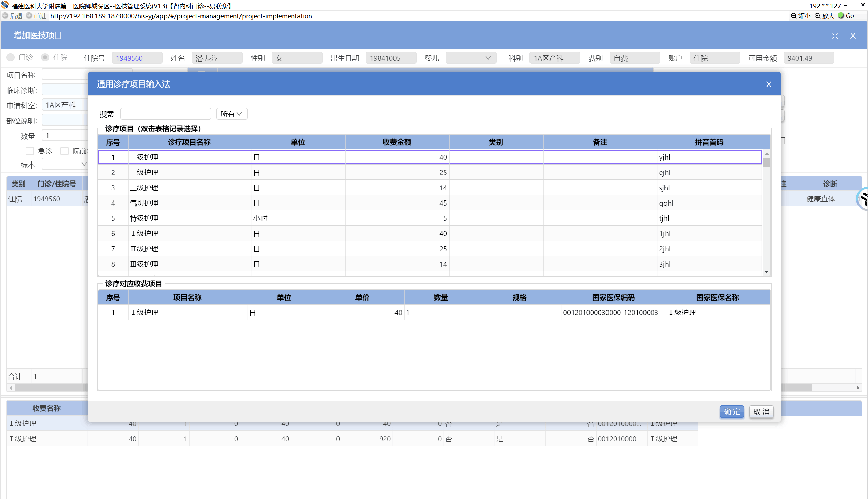Viewport: 868px width, 499px height.
Task: Expand the 婴儿 dropdown
Action: tap(470, 58)
